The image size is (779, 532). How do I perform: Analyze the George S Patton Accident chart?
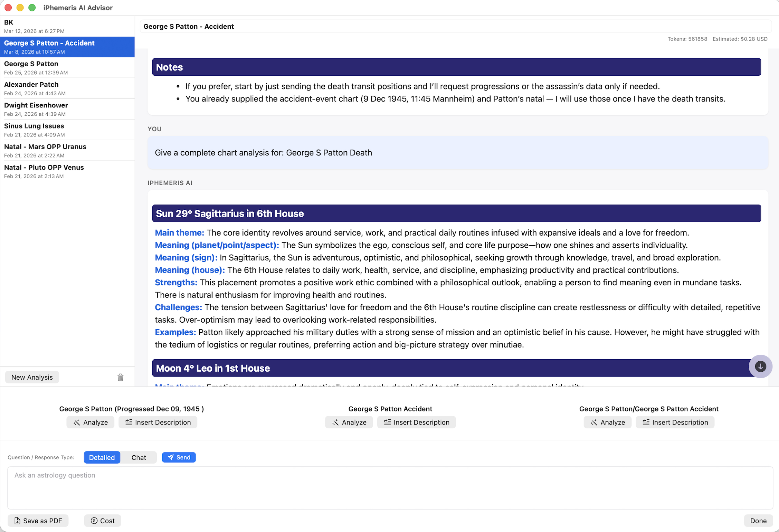349,422
